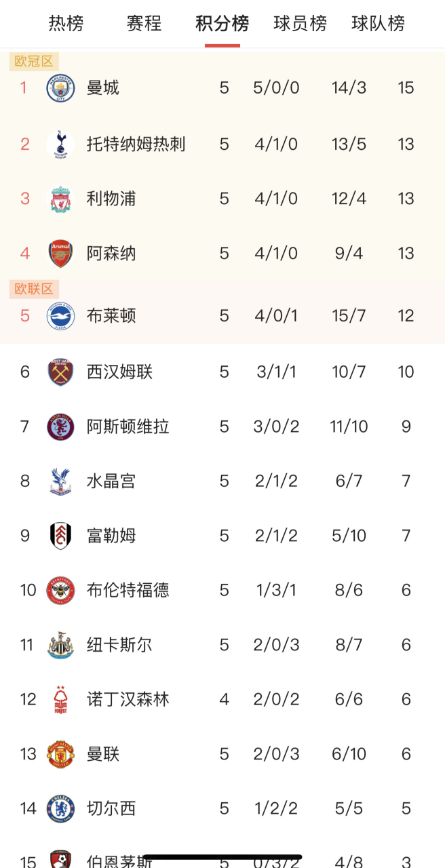Select the Tottenham Hotspur badge
Screen dimensions: 445x868
pyautogui.click(x=62, y=144)
